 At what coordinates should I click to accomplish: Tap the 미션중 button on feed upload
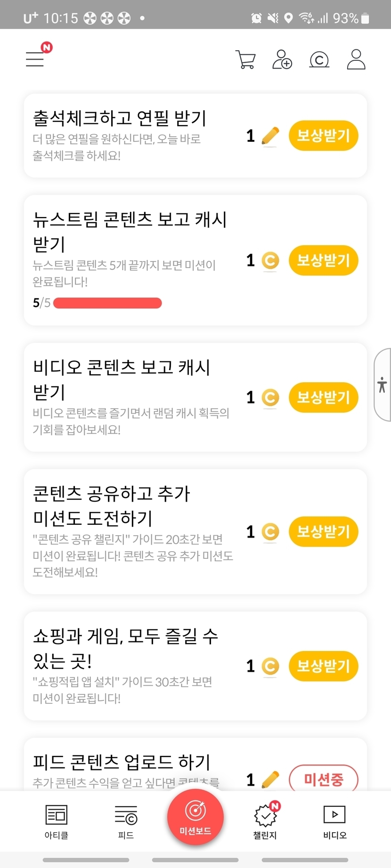coord(323,779)
